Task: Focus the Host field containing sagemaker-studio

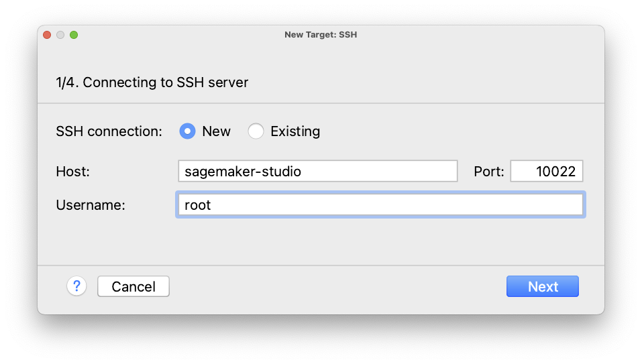Action: pyautogui.click(x=318, y=171)
